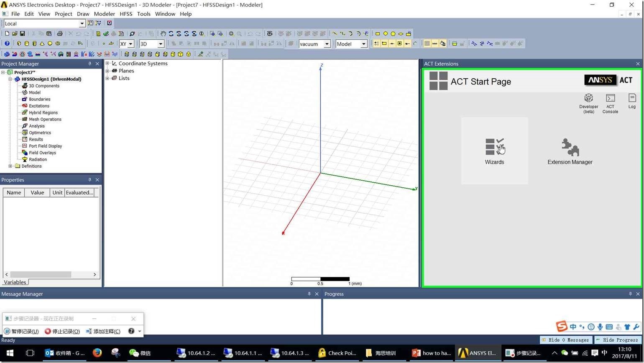Select the Draw Sphere tool
The image size is (644, 363).
click(x=50, y=43)
